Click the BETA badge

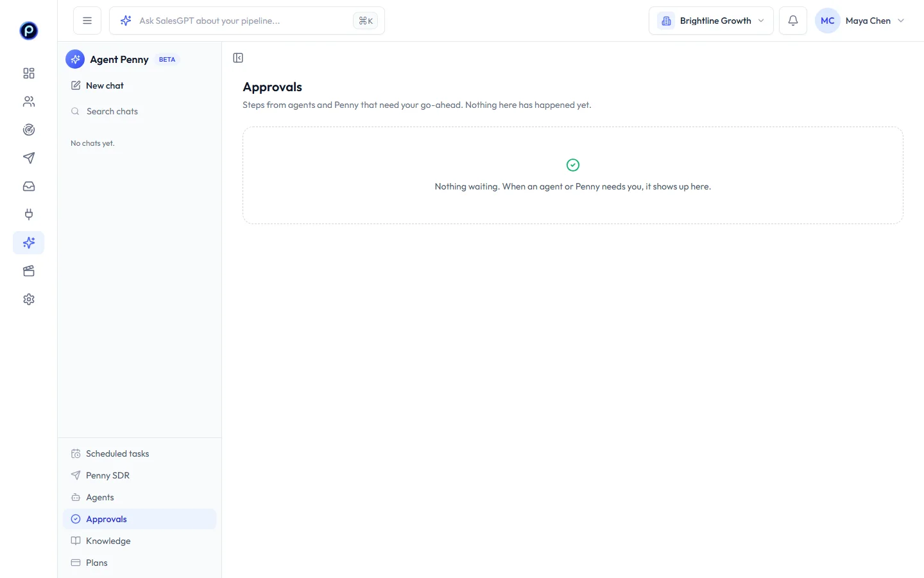click(167, 60)
